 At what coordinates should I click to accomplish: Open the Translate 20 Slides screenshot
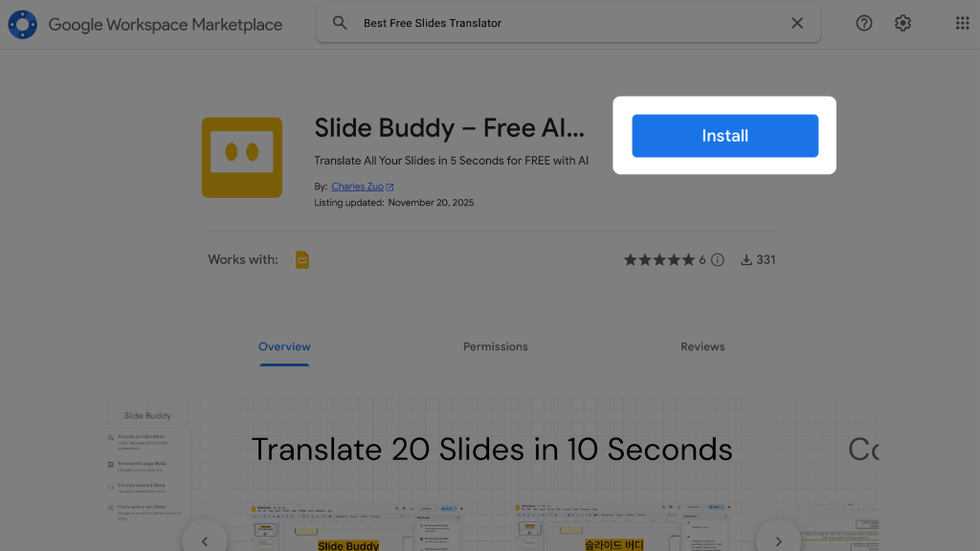[492, 474]
